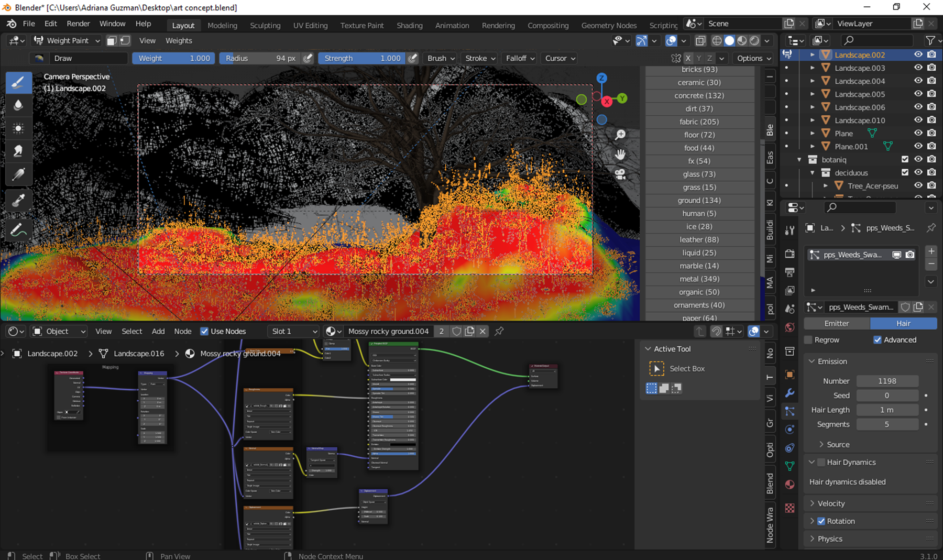The width and height of the screenshot is (943, 560).
Task: Hide Landscape.002 in viewport
Action: (918, 54)
